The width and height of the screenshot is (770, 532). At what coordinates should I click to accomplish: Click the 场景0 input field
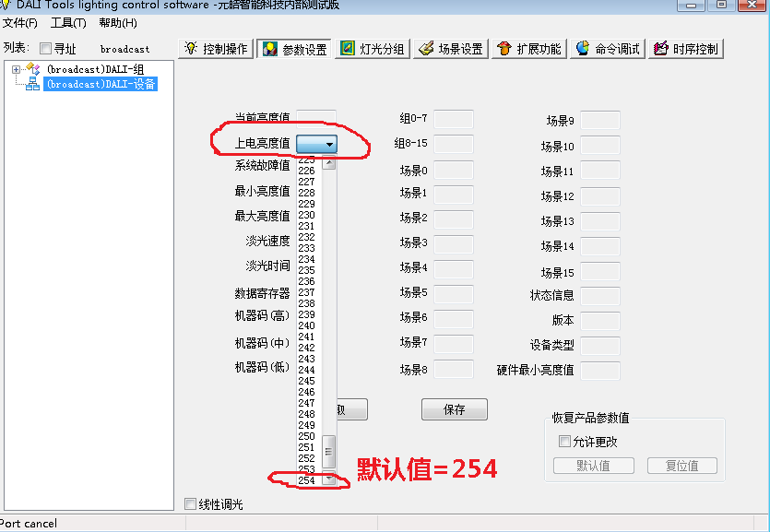[x=453, y=170]
